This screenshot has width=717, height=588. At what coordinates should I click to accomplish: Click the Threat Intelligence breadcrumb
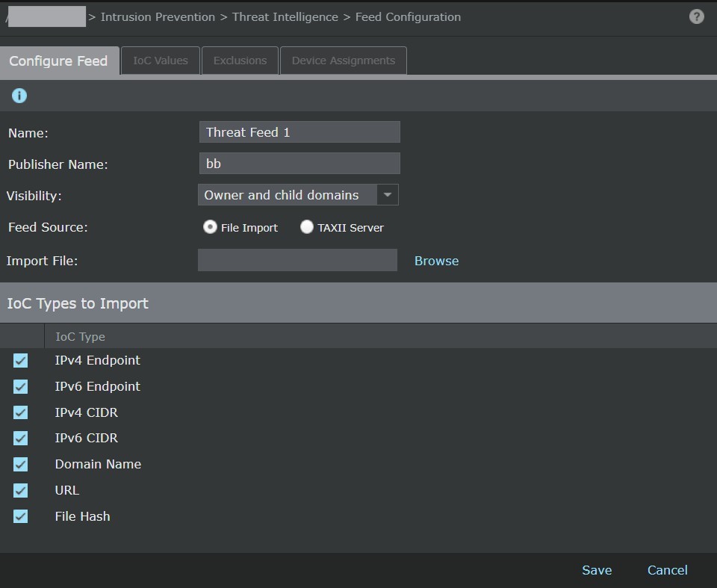tap(285, 17)
